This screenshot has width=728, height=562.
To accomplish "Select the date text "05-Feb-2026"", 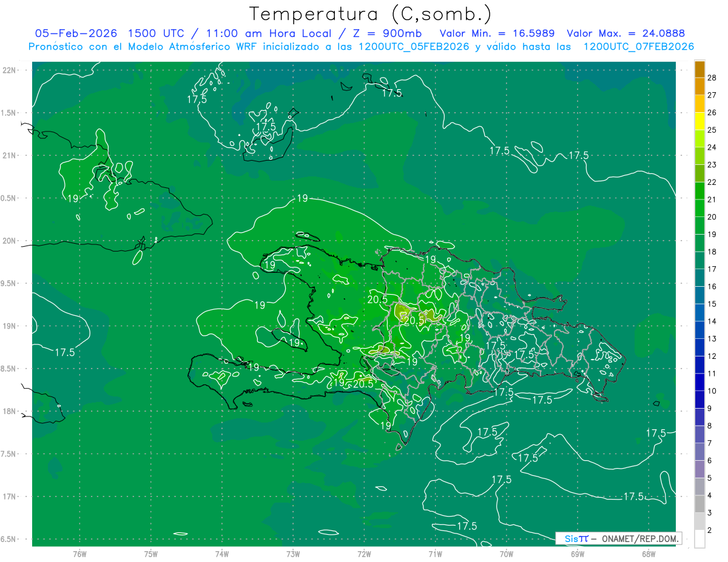I will coord(76,33).
